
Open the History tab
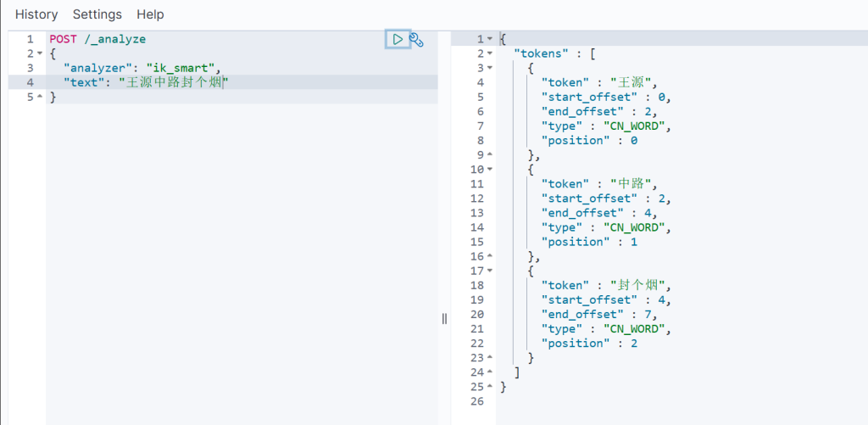pyautogui.click(x=36, y=14)
